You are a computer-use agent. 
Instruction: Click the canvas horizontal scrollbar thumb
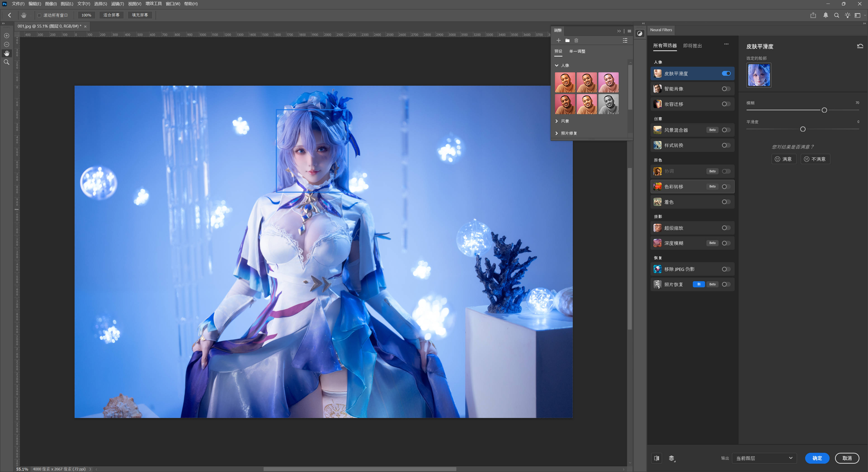click(x=360, y=469)
